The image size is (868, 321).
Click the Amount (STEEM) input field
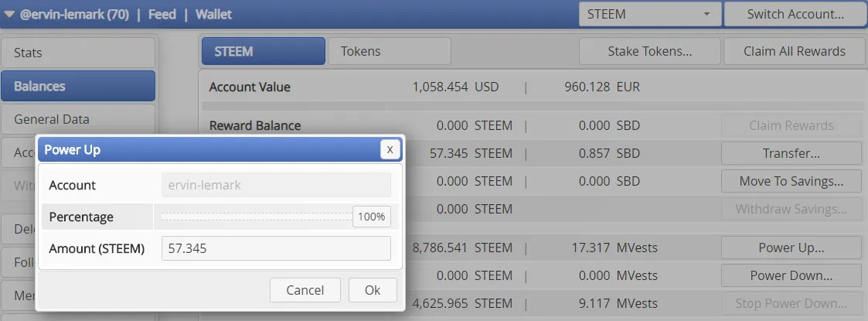point(276,248)
